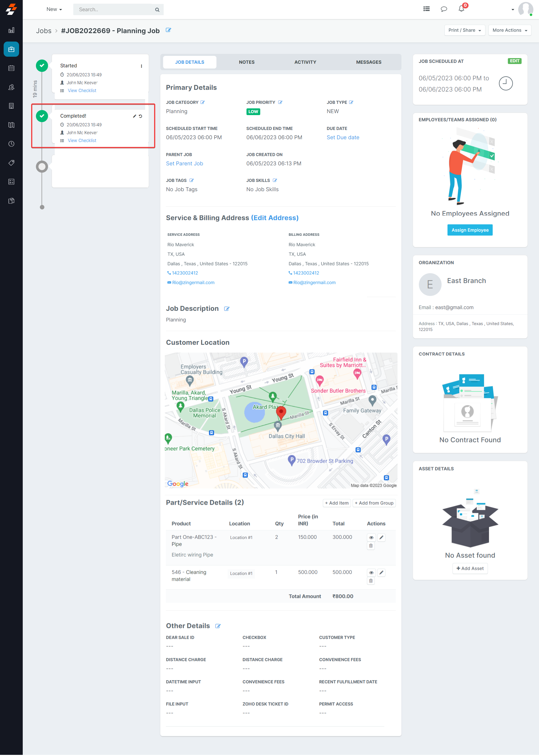Open the jobs briefcase icon in sidebar

[11, 49]
